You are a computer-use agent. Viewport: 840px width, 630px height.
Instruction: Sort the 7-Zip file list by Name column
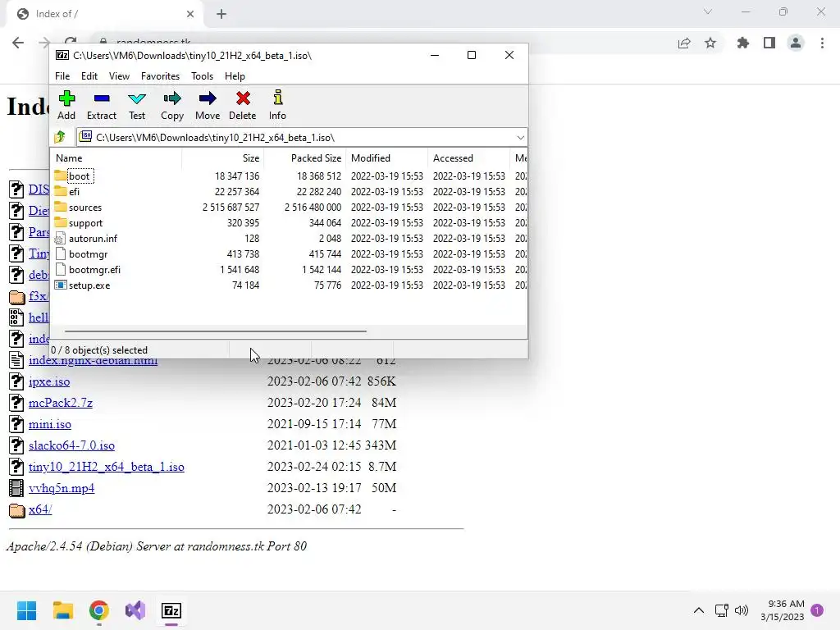pyautogui.click(x=116, y=158)
